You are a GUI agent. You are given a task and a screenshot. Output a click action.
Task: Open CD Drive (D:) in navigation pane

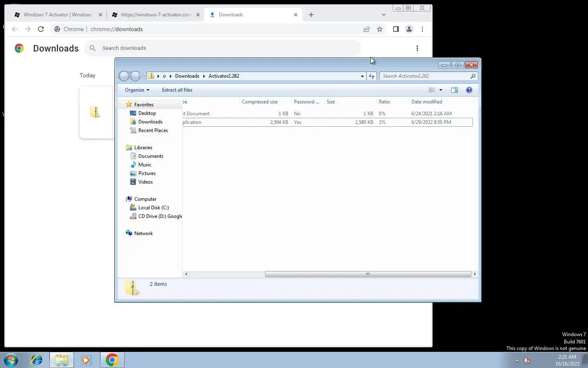160,216
